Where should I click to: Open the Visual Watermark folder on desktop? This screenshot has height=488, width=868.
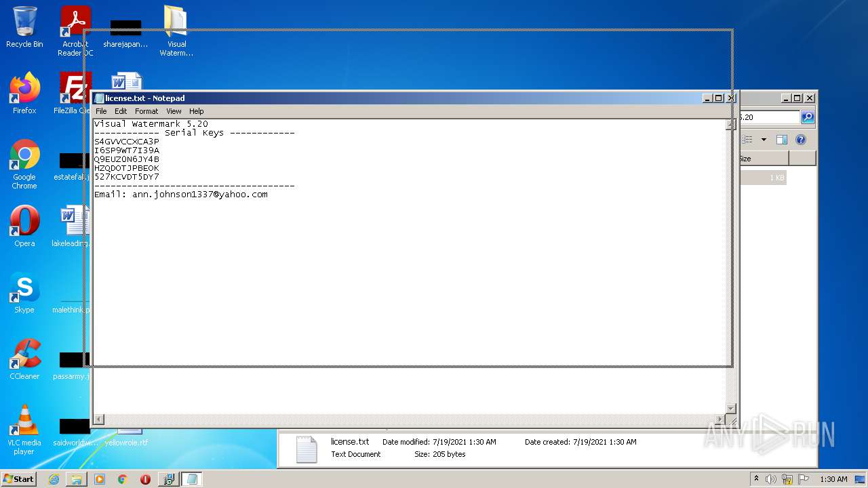(176, 30)
